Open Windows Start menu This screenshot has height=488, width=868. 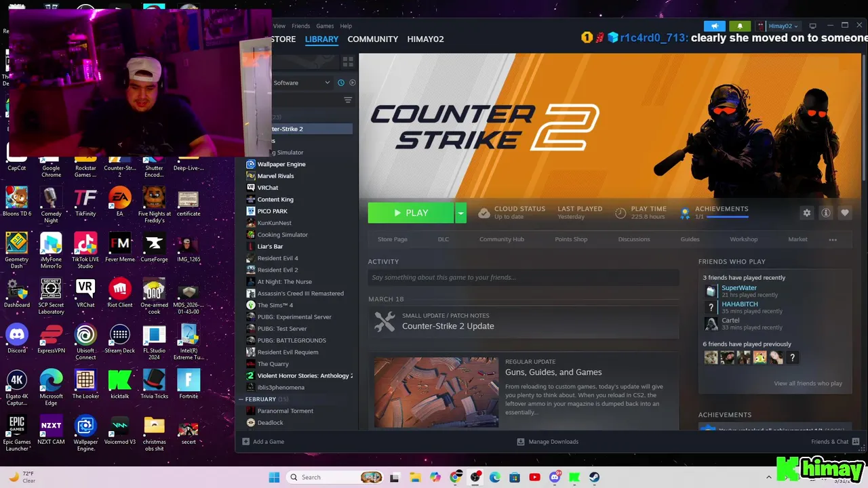coord(274,477)
